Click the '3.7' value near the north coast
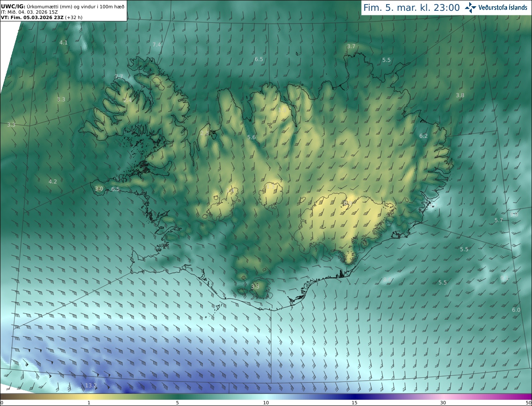 351,46
